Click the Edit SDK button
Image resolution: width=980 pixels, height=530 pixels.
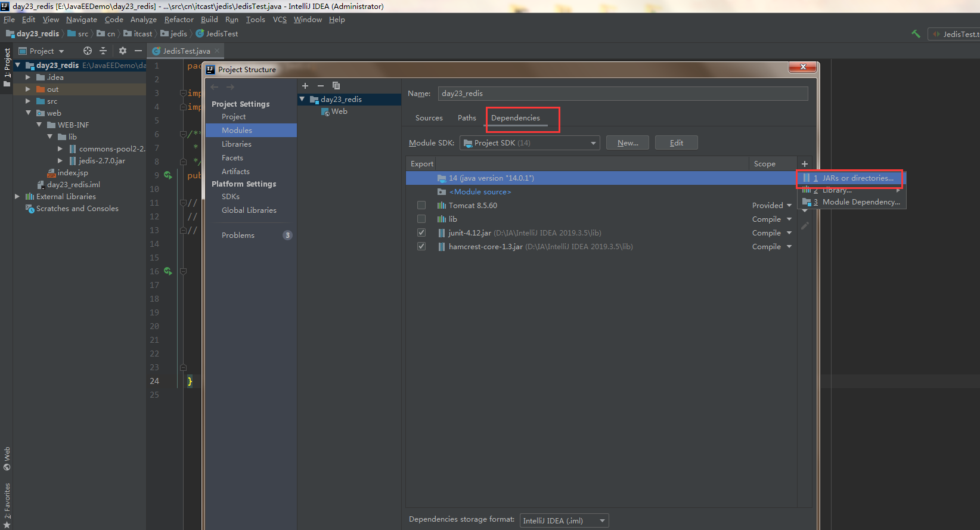point(677,143)
